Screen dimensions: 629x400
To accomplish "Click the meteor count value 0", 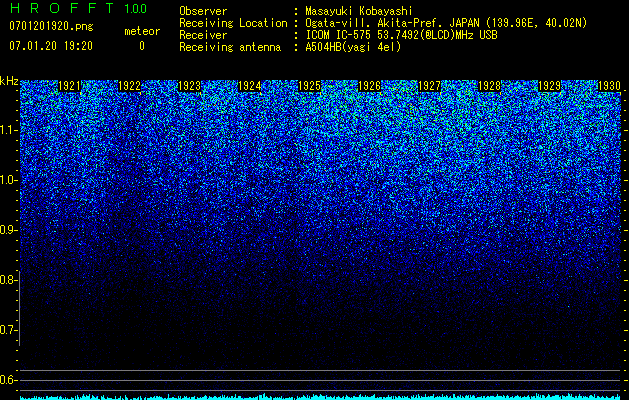I will pos(142,46).
